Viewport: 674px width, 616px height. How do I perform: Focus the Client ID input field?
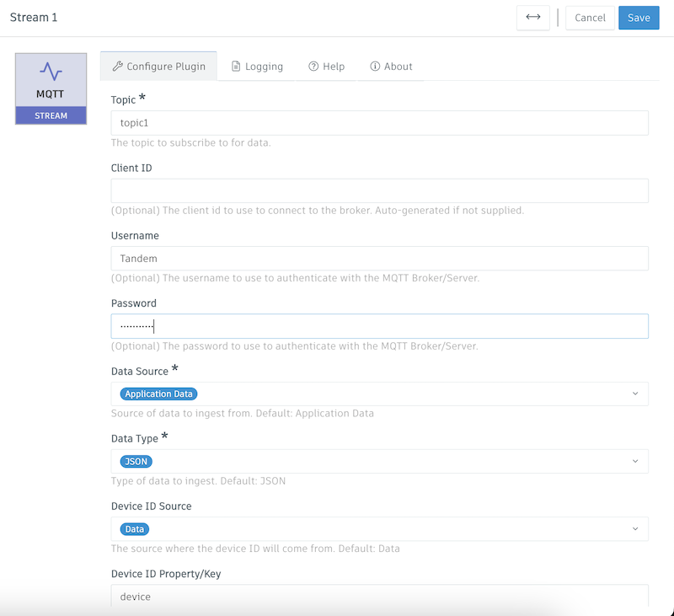point(380,190)
